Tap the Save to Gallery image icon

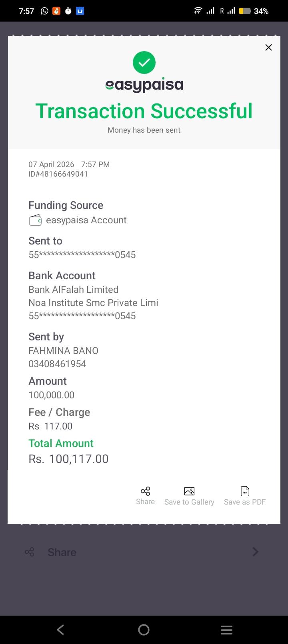tap(189, 491)
